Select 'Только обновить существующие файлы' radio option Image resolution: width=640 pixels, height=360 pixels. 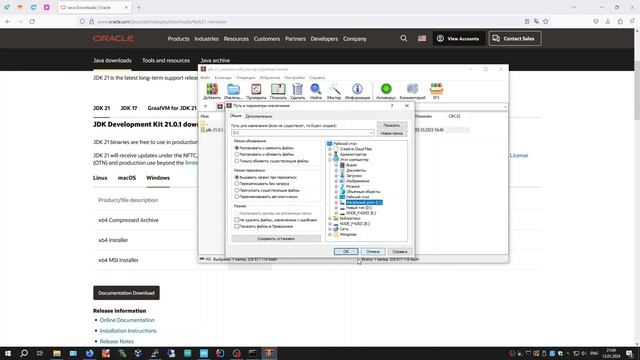(x=237, y=161)
